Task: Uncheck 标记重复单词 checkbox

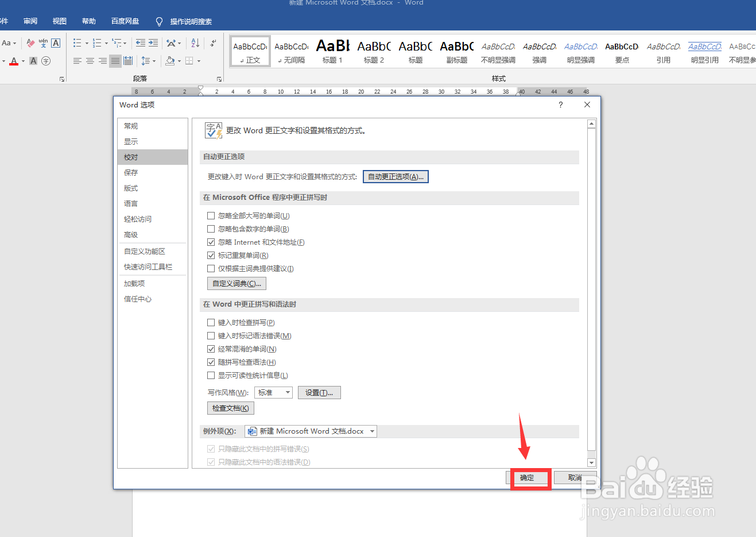Action: pos(211,256)
